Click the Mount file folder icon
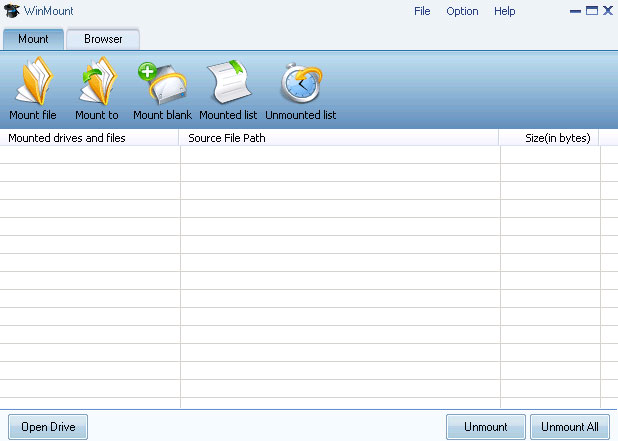The height and width of the screenshot is (441, 618). [34, 81]
